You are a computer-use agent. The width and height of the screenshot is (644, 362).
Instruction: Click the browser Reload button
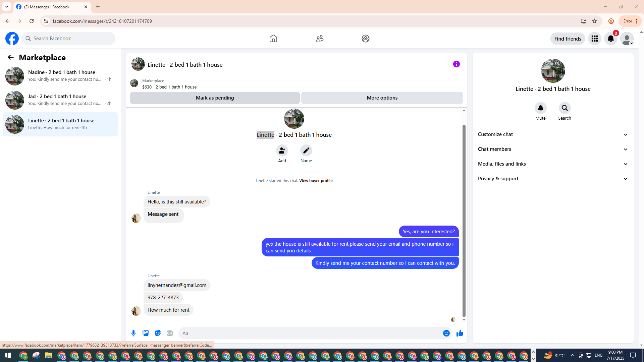click(32, 21)
